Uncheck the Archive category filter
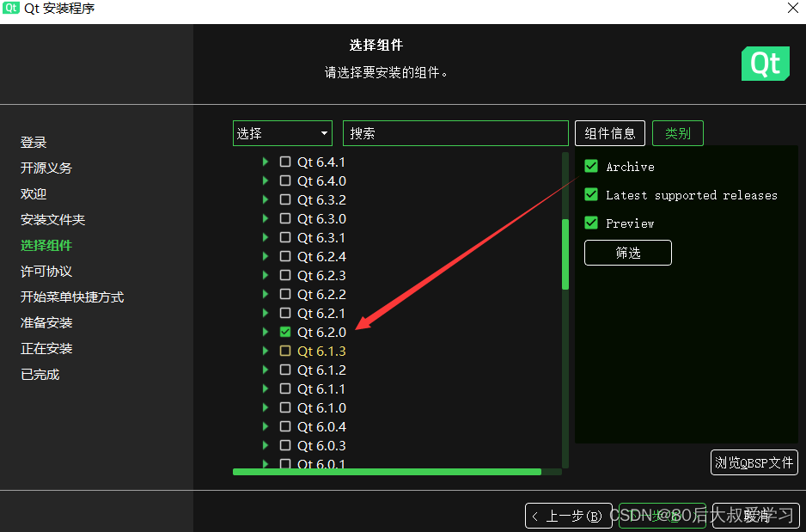 coord(590,166)
